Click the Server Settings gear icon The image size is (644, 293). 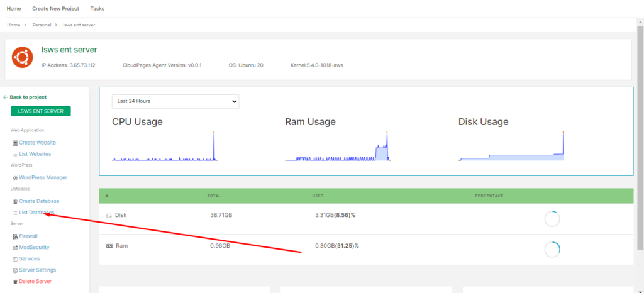(16, 270)
